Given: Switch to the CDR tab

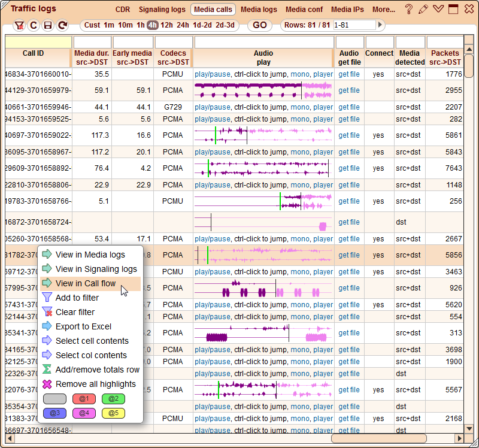Looking at the screenshot, I should coord(123,10).
